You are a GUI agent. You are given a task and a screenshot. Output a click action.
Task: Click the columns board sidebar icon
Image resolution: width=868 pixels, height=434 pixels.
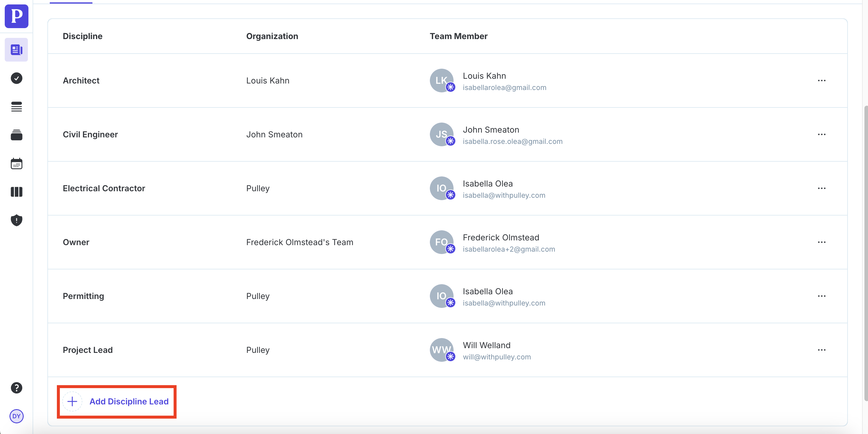pos(16,192)
